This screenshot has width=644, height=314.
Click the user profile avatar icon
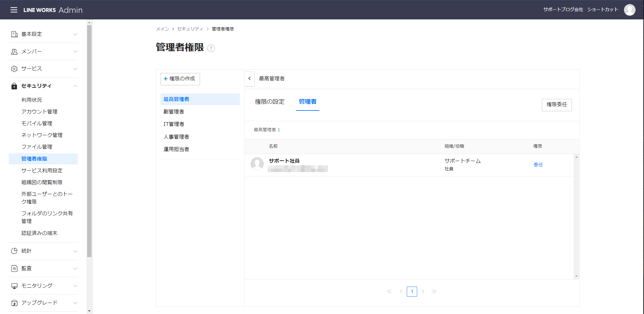click(x=629, y=10)
